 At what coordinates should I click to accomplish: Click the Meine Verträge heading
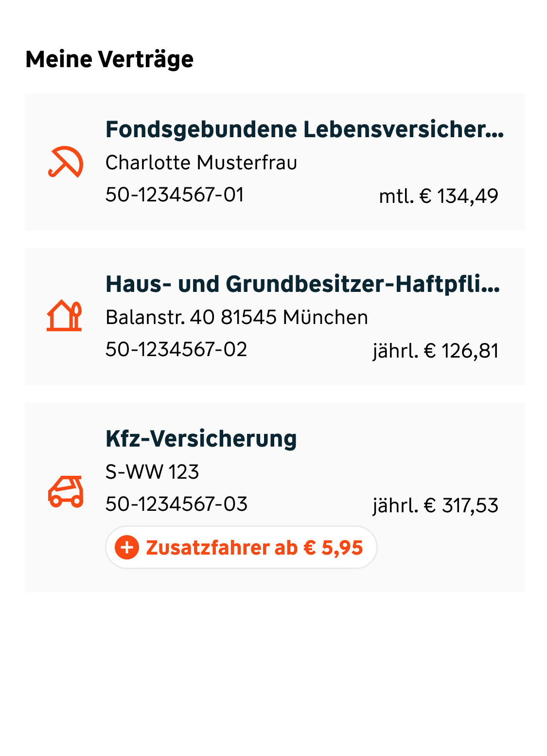point(109,59)
